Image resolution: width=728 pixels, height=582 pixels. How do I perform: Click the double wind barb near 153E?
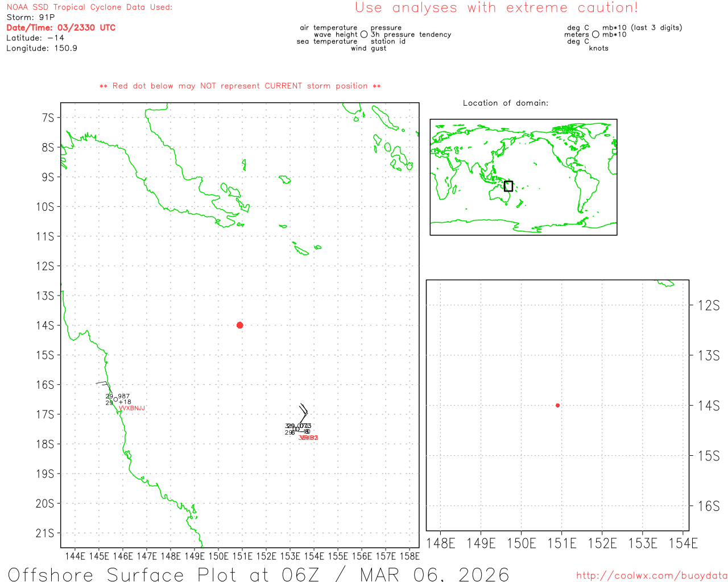point(303,413)
